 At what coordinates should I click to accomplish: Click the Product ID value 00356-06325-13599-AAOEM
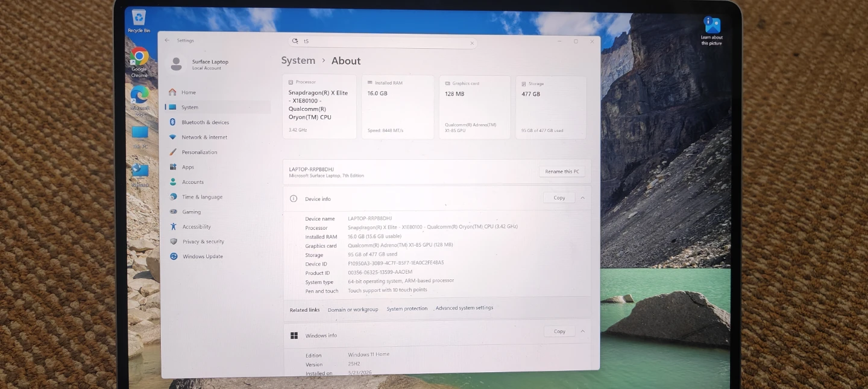point(380,272)
